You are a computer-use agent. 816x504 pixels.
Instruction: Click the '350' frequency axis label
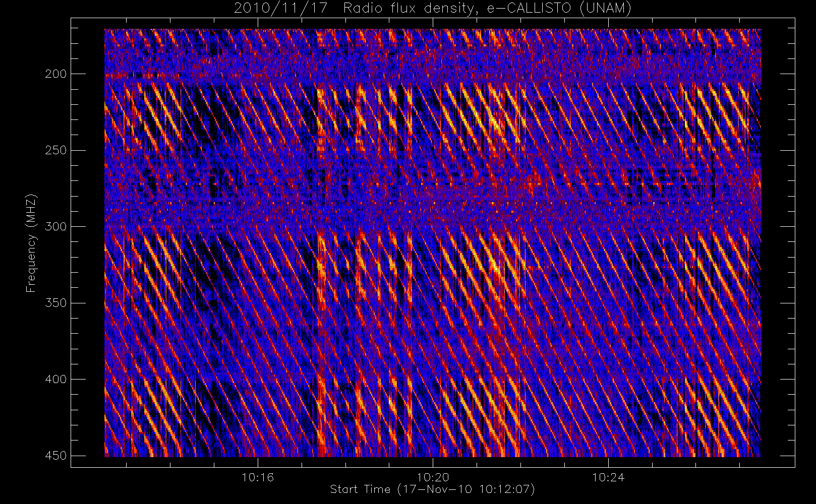[55, 303]
